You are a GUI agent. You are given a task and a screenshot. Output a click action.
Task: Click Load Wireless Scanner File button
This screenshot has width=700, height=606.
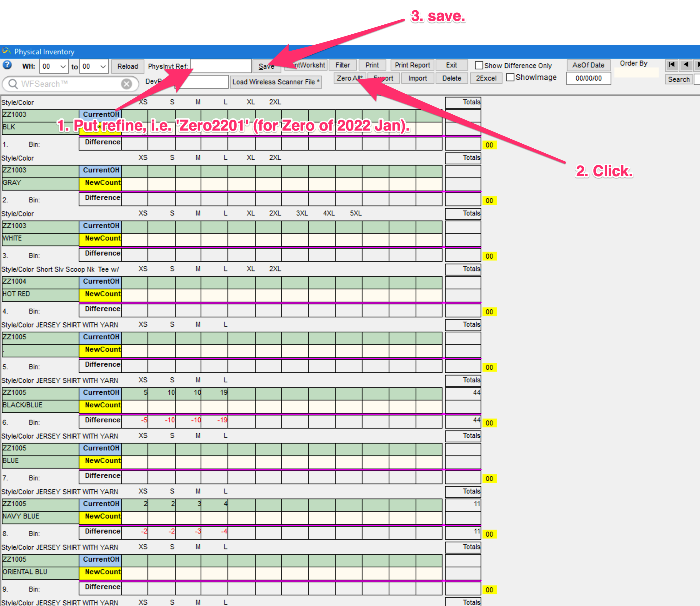point(275,82)
